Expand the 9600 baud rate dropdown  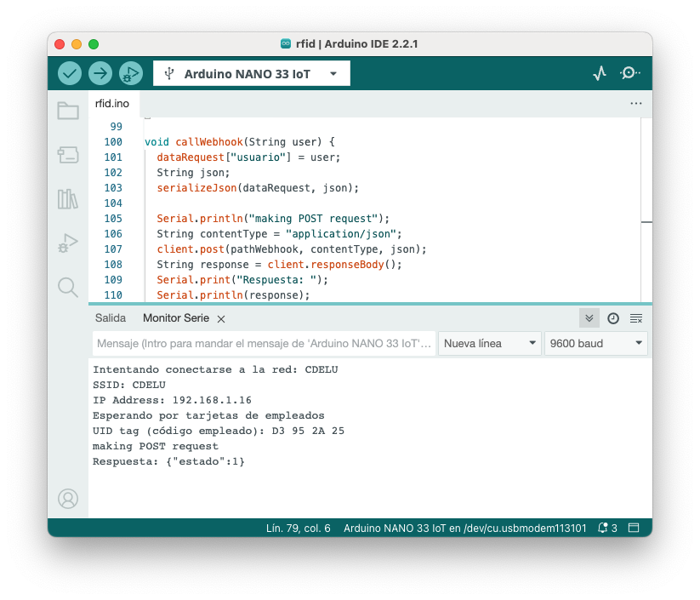pyautogui.click(x=596, y=344)
